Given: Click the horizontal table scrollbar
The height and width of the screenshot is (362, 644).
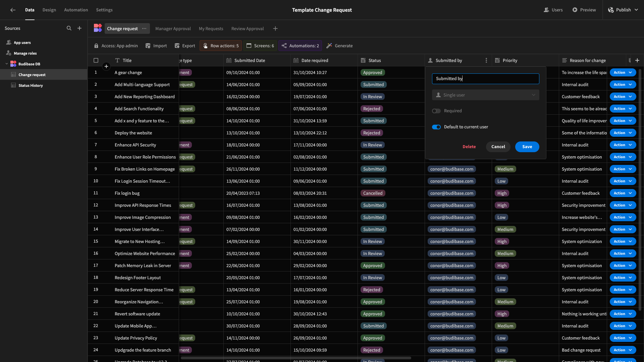Looking at the screenshot, I should point(296,358).
